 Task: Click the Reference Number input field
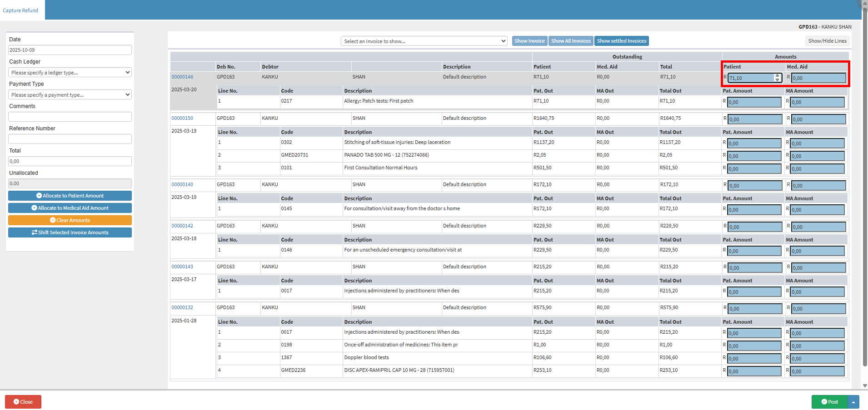[x=70, y=139]
